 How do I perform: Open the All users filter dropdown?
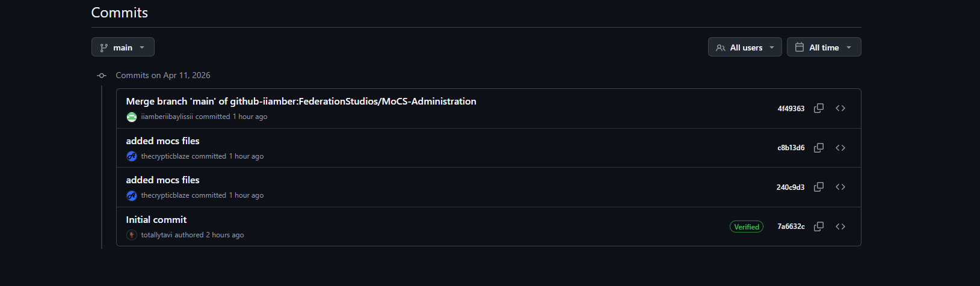pos(745,47)
